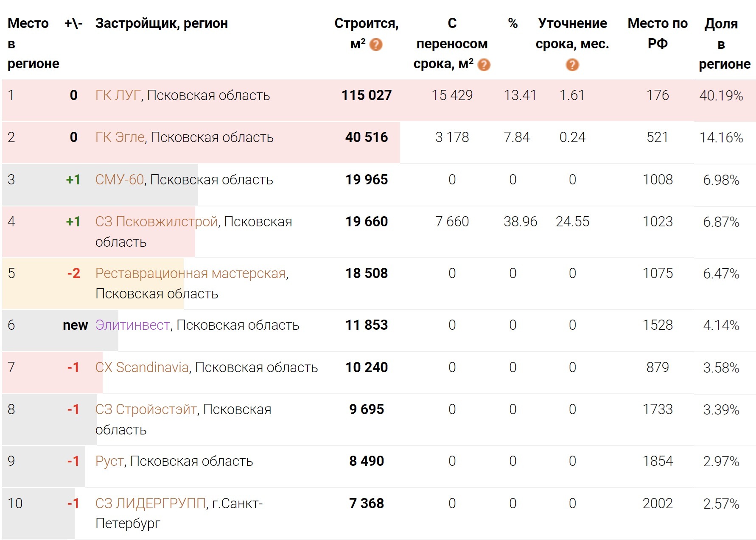Screen dimensions: 756x540
Task: Open the visited Элитинвест link
Action: (132, 325)
